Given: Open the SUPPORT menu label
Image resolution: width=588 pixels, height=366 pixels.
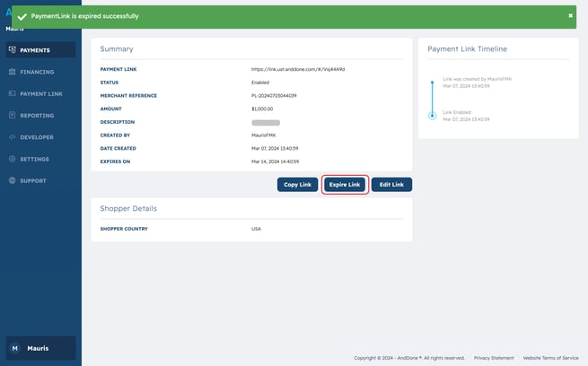Looking at the screenshot, I should tap(33, 180).
